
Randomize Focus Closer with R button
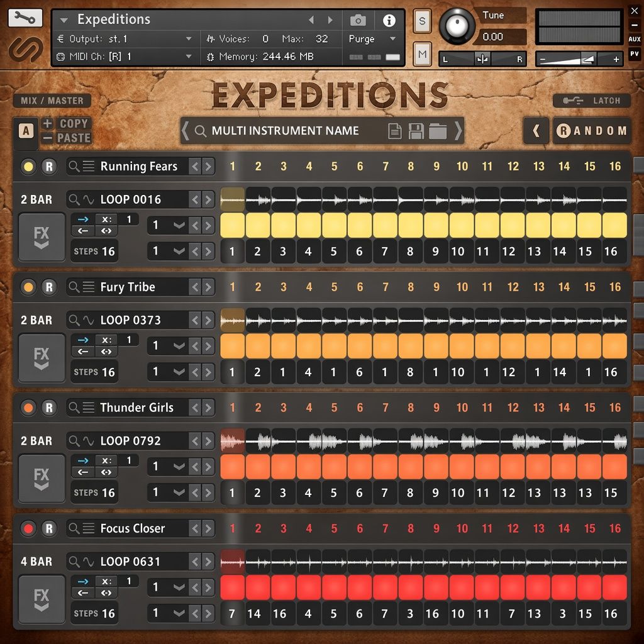pyautogui.click(x=49, y=529)
